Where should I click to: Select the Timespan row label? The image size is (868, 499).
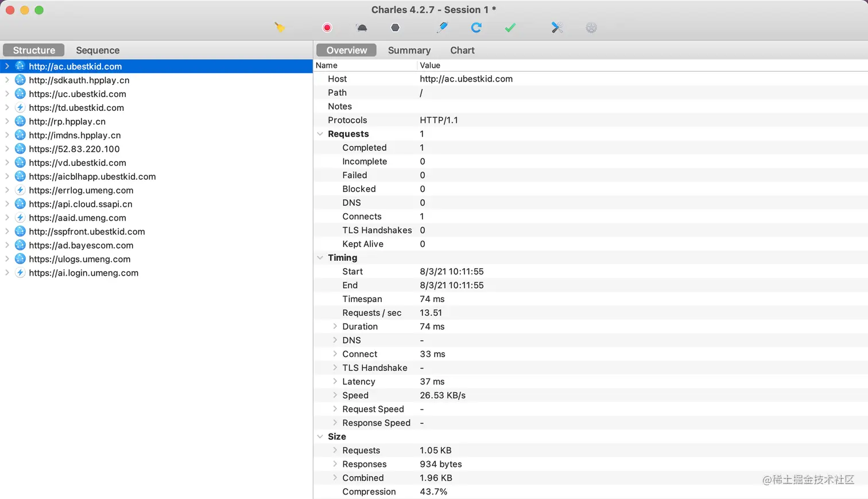coord(362,299)
